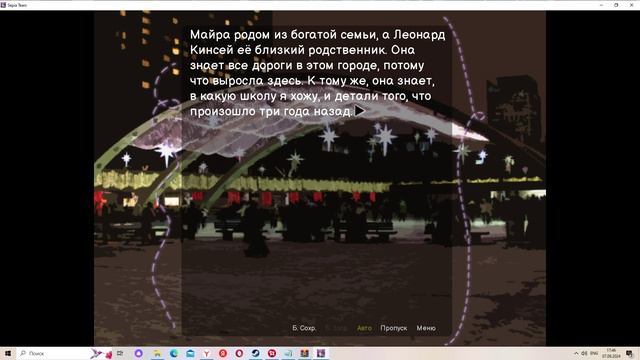Open File Explorer from the taskbar

[157, 353]
